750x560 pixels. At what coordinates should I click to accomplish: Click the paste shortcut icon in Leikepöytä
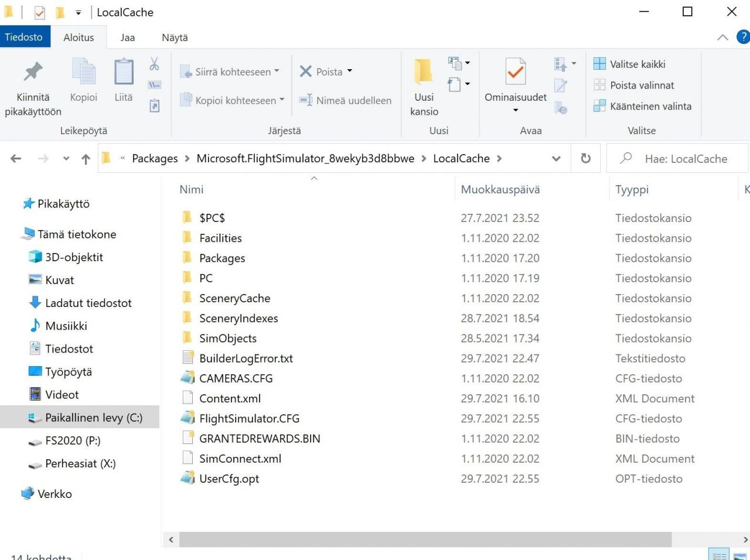tap(154, 106)
